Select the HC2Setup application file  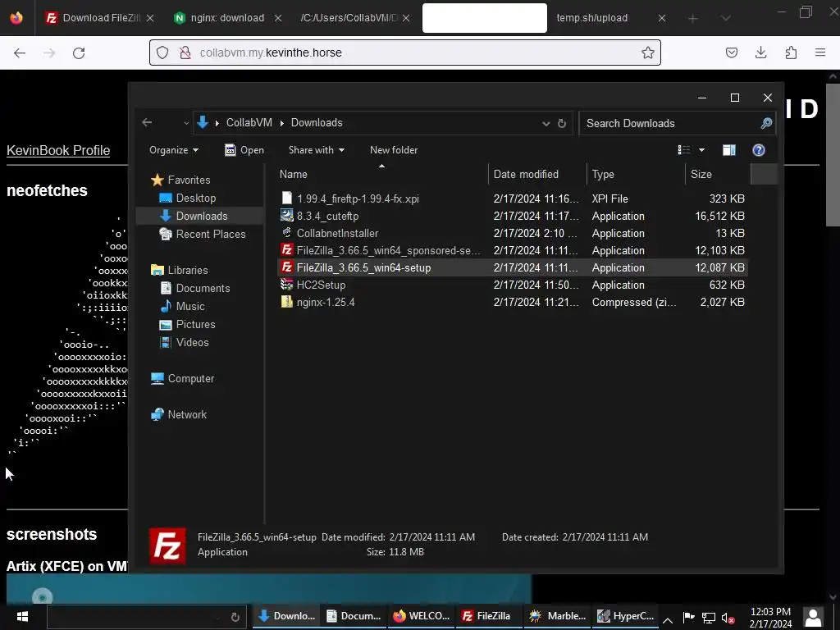click(x=512, y=285)
